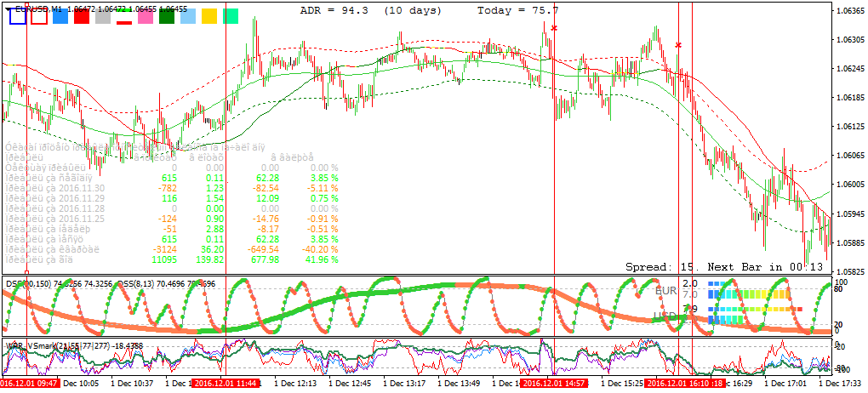The height and width of the screenshot is (393, 868).
Task: Click the -14.76 value in the table
Action: point(266,219)
